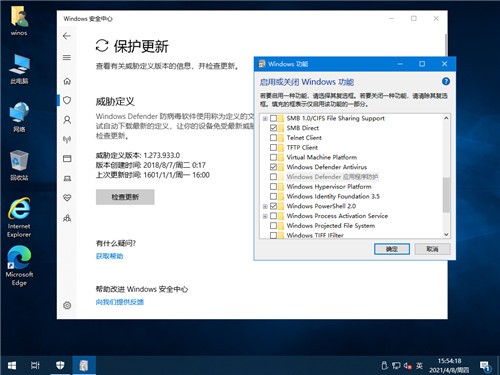Open firewall and network protection antenna icon
This screenshot has width=500, height=375.
67,139
